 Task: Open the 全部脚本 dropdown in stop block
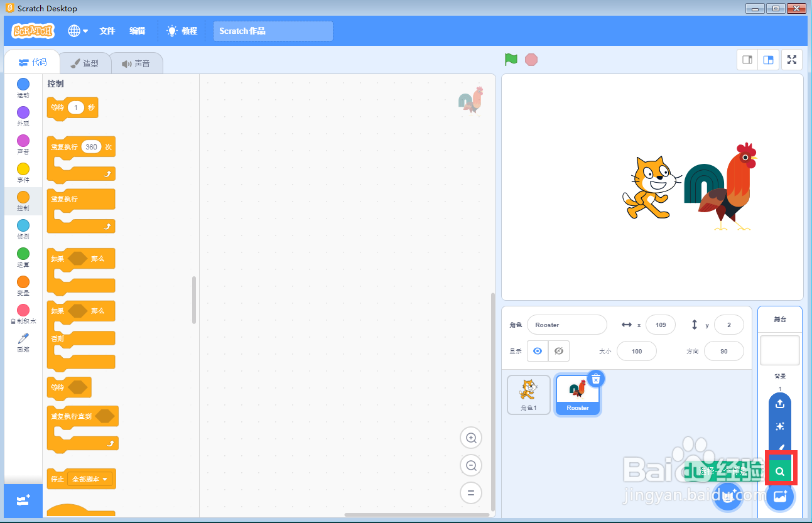pyautogui.click(x=90, y=479)
